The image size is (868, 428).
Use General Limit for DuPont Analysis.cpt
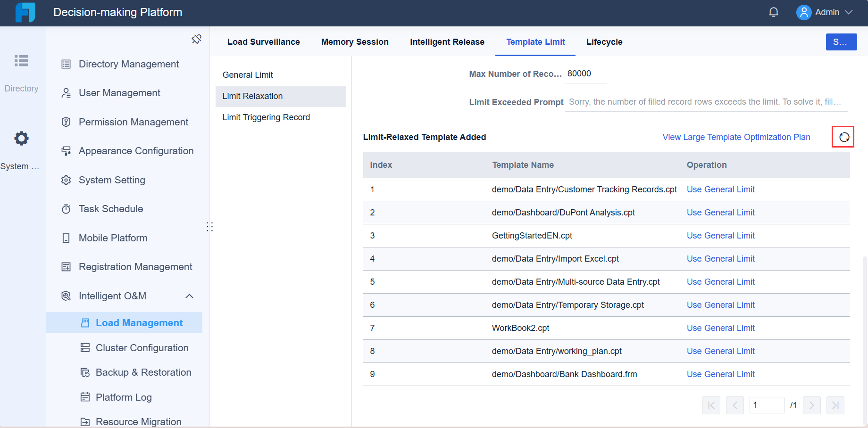pyautogui.click(x=720, y=213)
